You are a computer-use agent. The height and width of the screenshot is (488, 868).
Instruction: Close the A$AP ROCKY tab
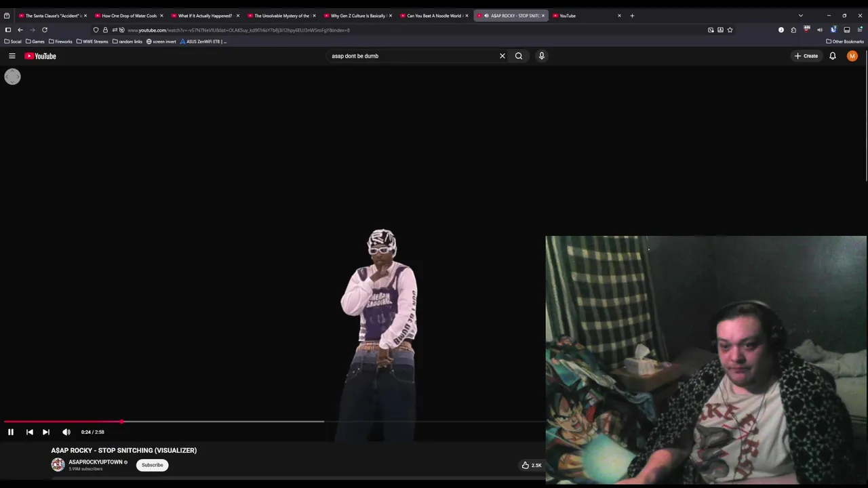point(543,16)
